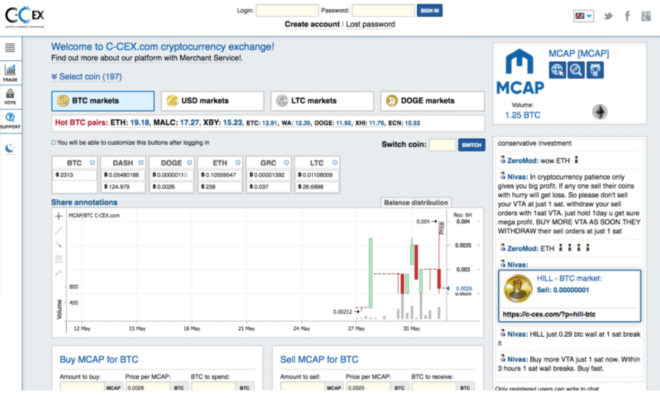Select the crosshair tool on chart

tap(59, 216)
